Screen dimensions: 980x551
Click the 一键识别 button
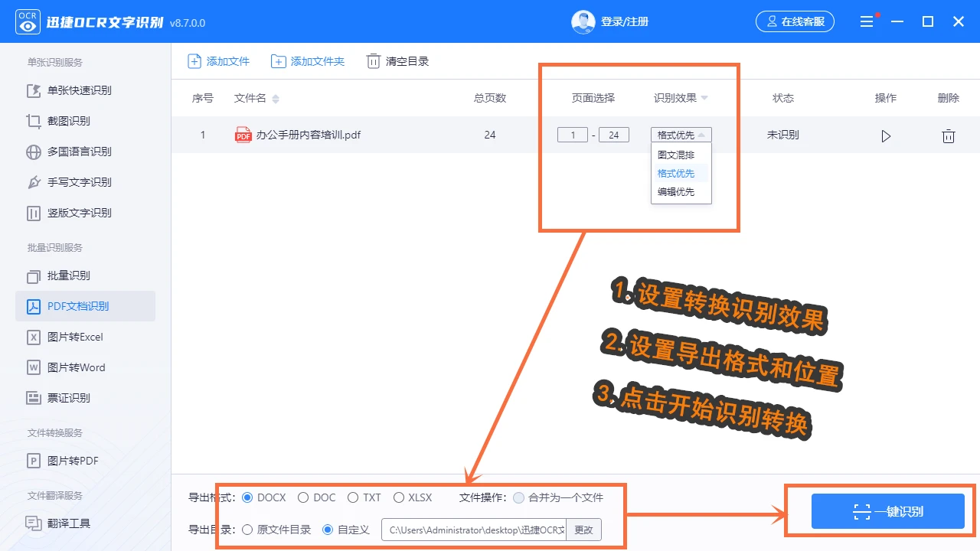(888, 511)
